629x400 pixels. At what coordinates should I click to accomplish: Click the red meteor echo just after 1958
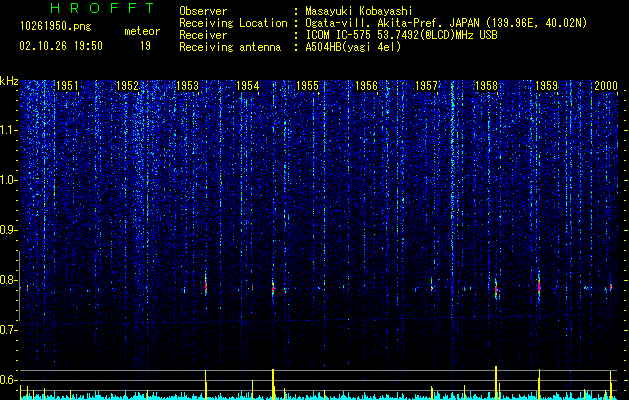pos(496,290)
